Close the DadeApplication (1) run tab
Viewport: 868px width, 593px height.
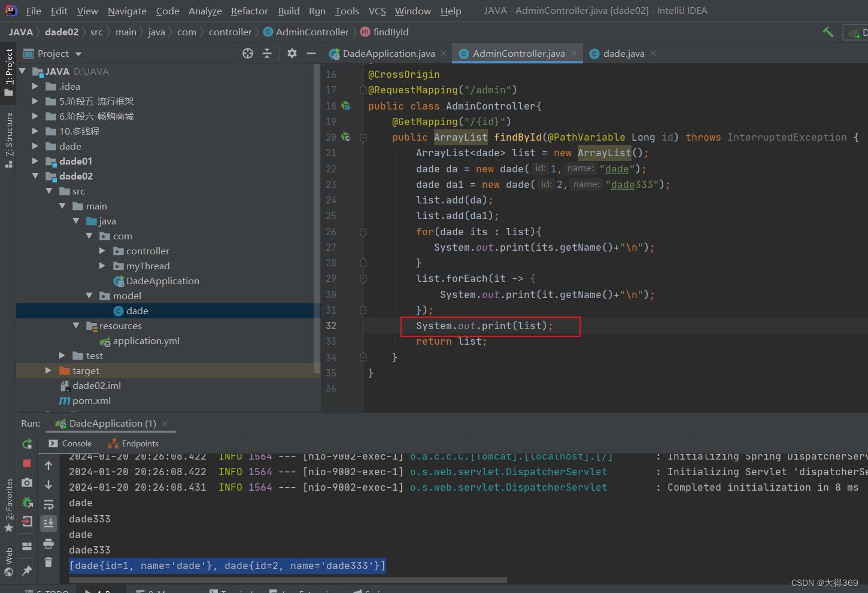[x=165, y=423]
